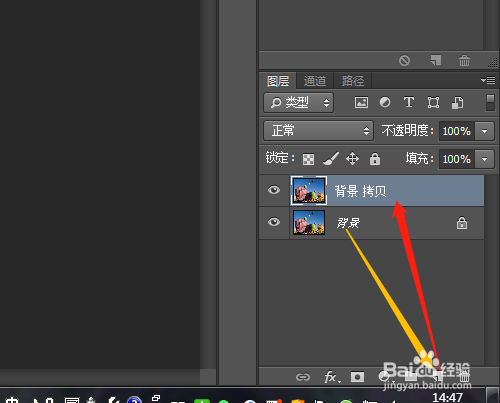The width and height of the screenshot is (500, 403).
Task: Toggle lock transparent pixels checkerboard icon
Action: (x=308, y=159)
